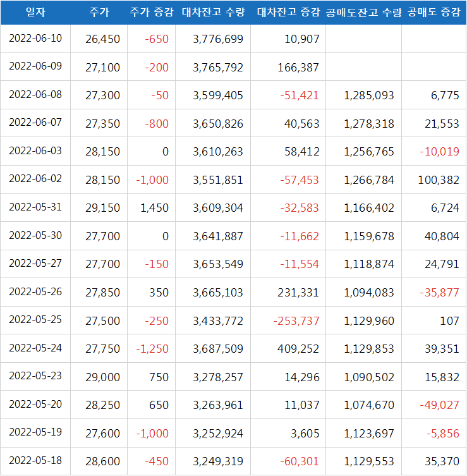The width and height of the screenshot is (467, 476).
Task: Click short change value 6,775
Action: 445,95
